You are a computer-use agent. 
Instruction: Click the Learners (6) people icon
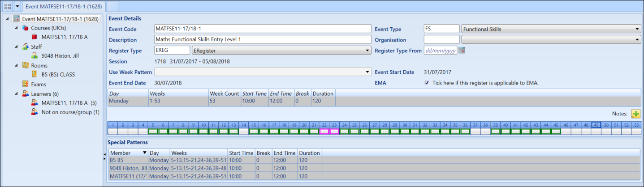(x=26, y=94)
